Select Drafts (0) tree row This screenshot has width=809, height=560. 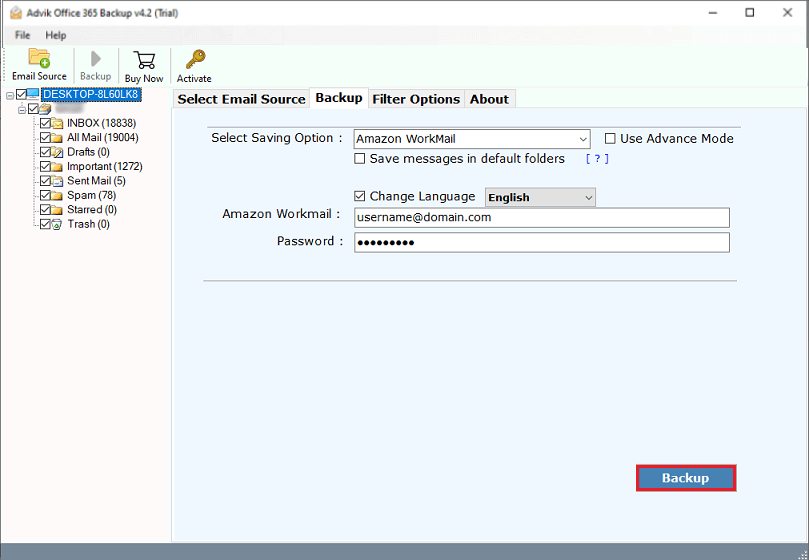point(88,152)
